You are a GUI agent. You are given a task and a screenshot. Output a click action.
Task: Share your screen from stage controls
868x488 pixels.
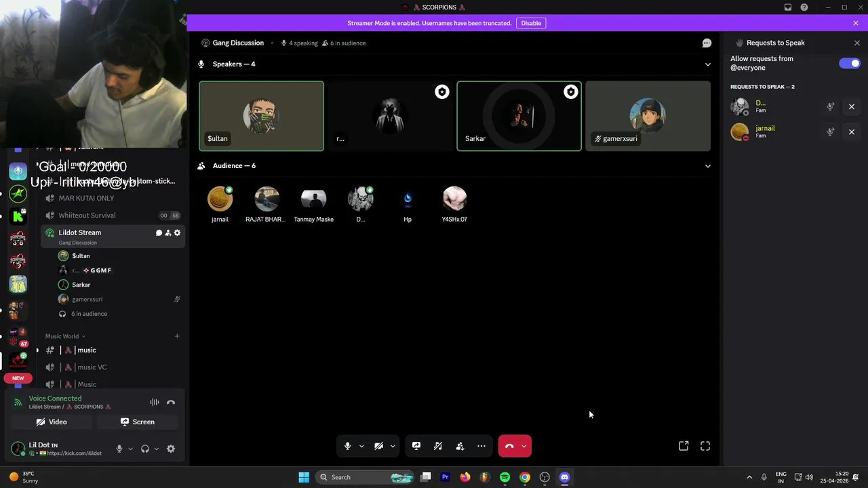(416, 446)
